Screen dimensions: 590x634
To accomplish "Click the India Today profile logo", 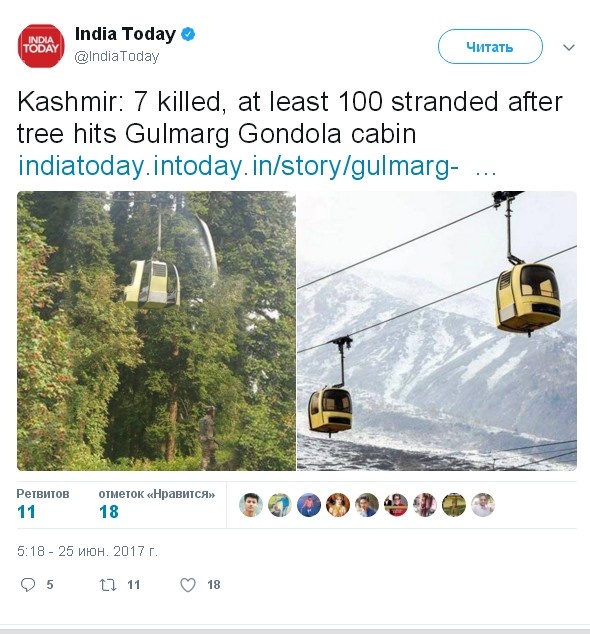I will 41,46.
